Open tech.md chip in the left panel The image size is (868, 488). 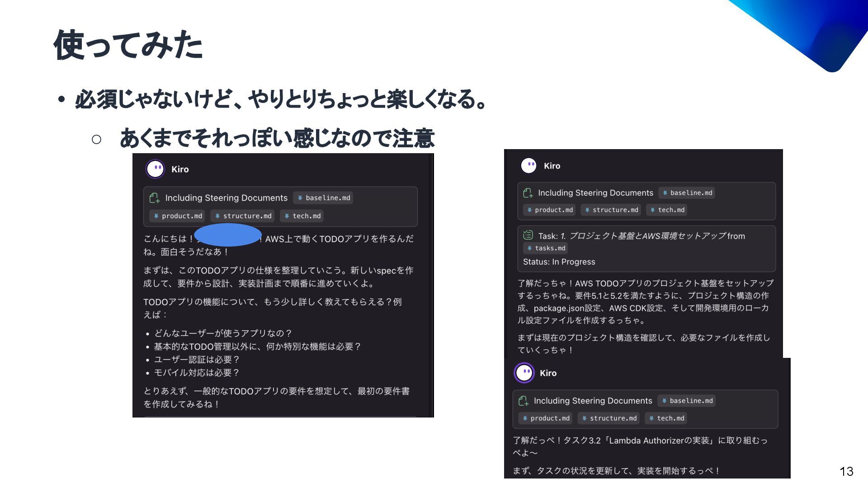pyautogui.click(x=302, y=216)
